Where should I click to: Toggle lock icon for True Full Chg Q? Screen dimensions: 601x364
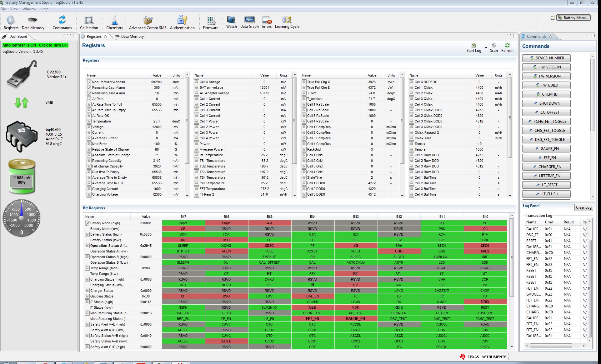click(x=304, y=82)
